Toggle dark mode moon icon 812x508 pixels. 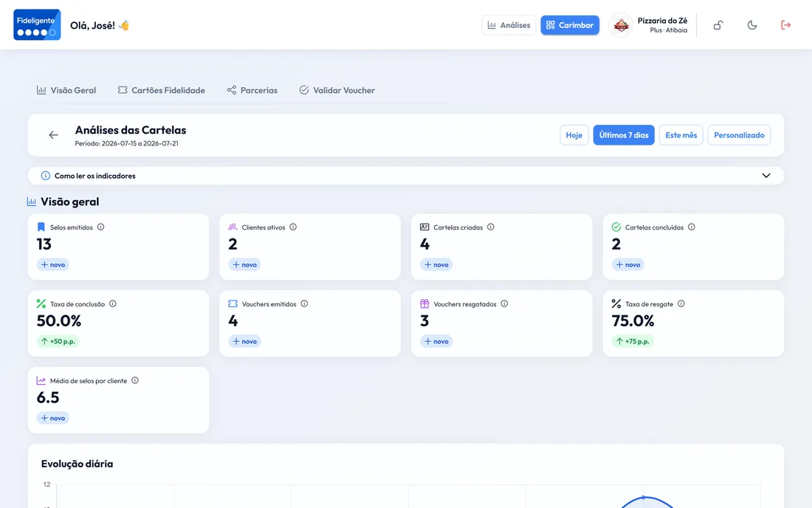pos(752,25)
